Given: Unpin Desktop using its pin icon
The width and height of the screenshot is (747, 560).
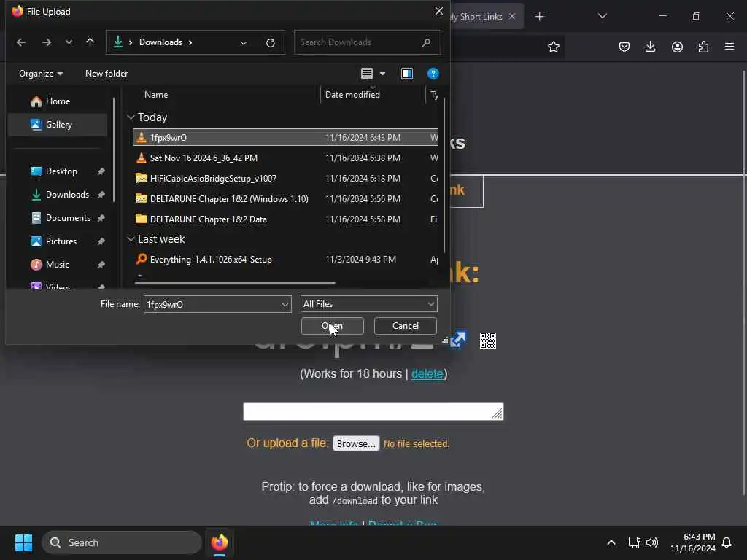Looking at the screenshot, I should [x=101, y=171].
